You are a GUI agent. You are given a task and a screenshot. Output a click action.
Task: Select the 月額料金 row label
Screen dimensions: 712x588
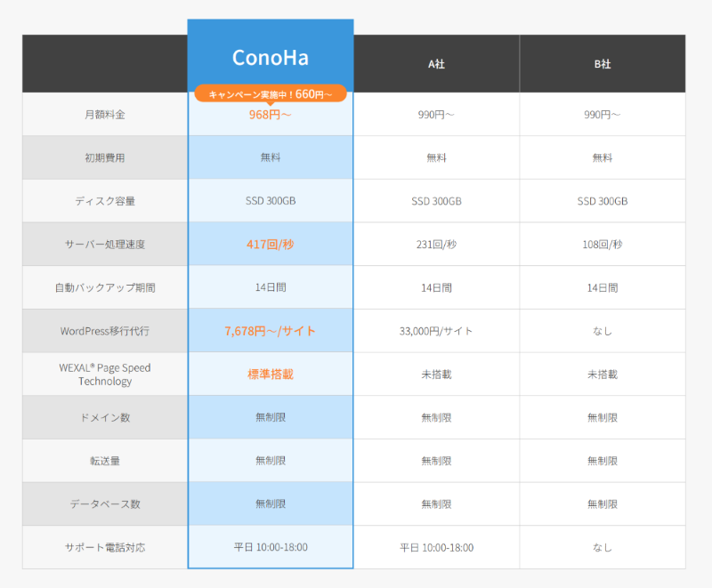105,115
